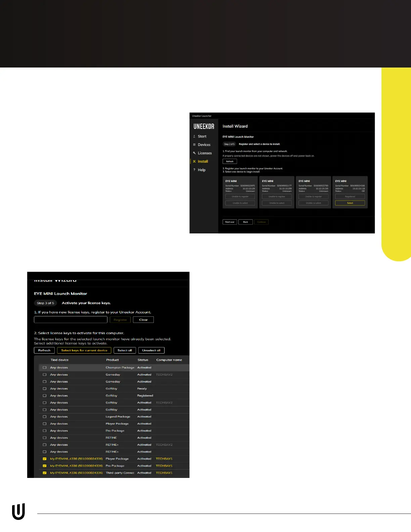Screen dimensions: 411x532
Task: Check the Golfday row with Registered status
Action: click(44, 396)
